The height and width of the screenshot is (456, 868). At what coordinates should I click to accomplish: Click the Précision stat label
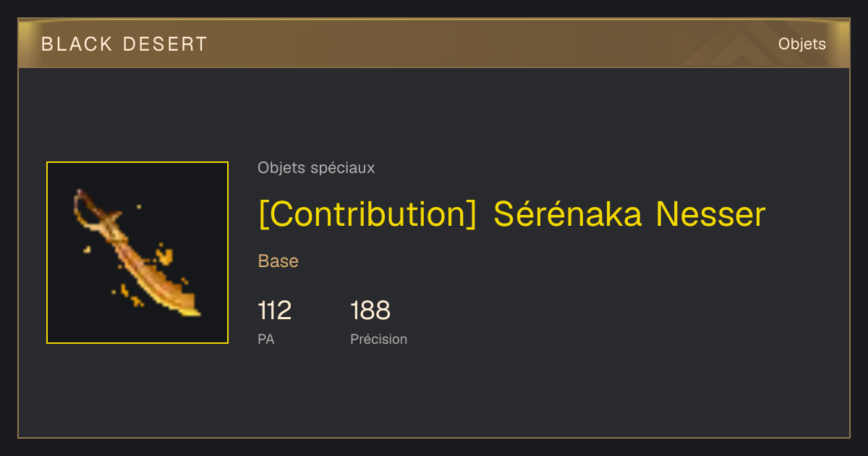click(379, 339)
